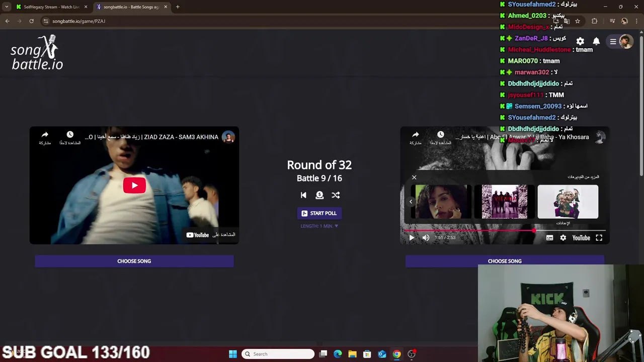Viewport: 644px width, 362px height.
Task: Expand the poll Length: 1 min dropdown
Action: pyautogui.click(x=319, y=226)
